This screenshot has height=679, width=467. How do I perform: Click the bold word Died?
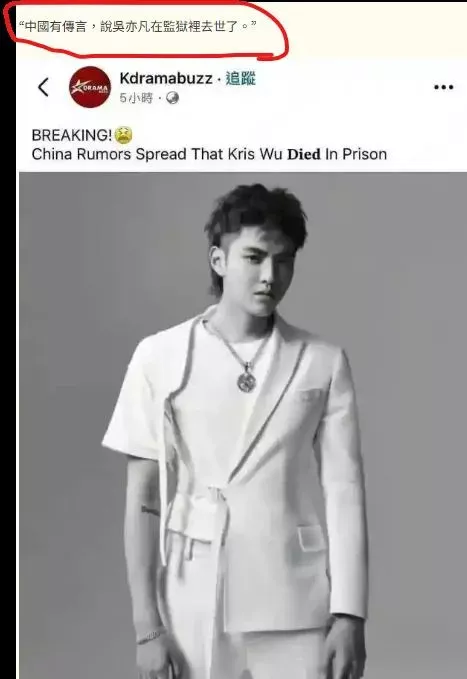point(304,154)
